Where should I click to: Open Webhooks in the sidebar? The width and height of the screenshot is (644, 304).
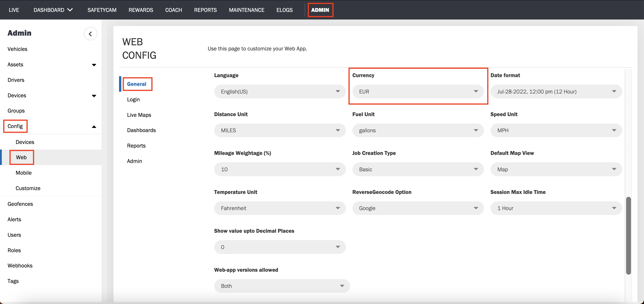(20, 265)
